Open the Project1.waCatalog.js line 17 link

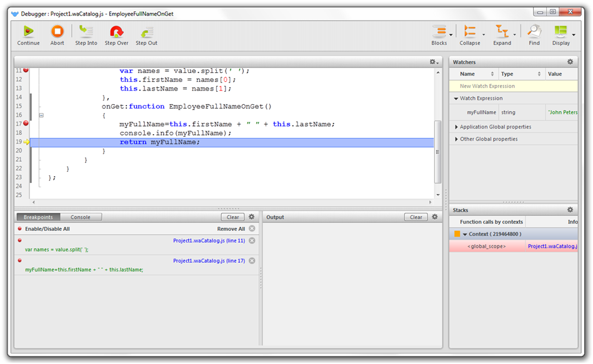[x=209, y=261]
